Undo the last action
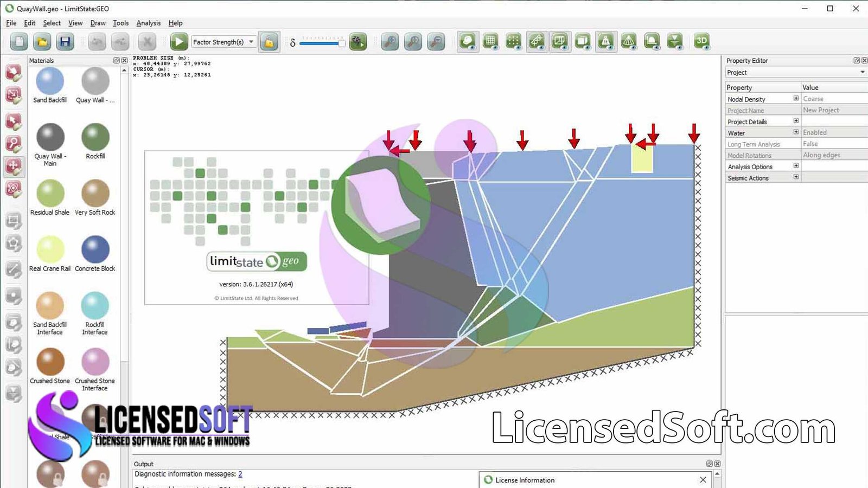This screenshot has height=488, width=868. coord(97,42)
